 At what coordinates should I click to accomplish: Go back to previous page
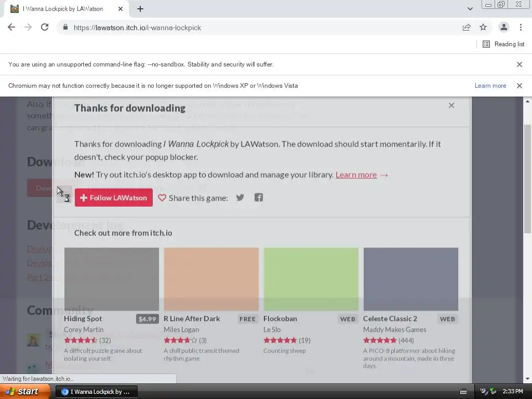coord(11,28)
